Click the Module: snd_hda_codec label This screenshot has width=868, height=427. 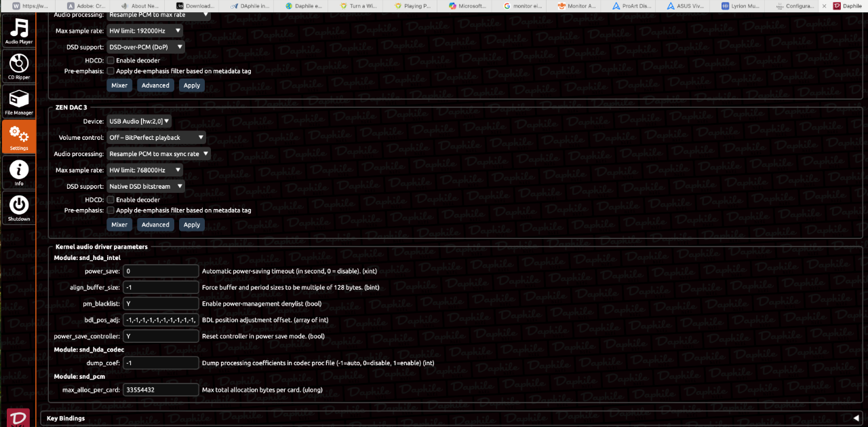point(89,350)
